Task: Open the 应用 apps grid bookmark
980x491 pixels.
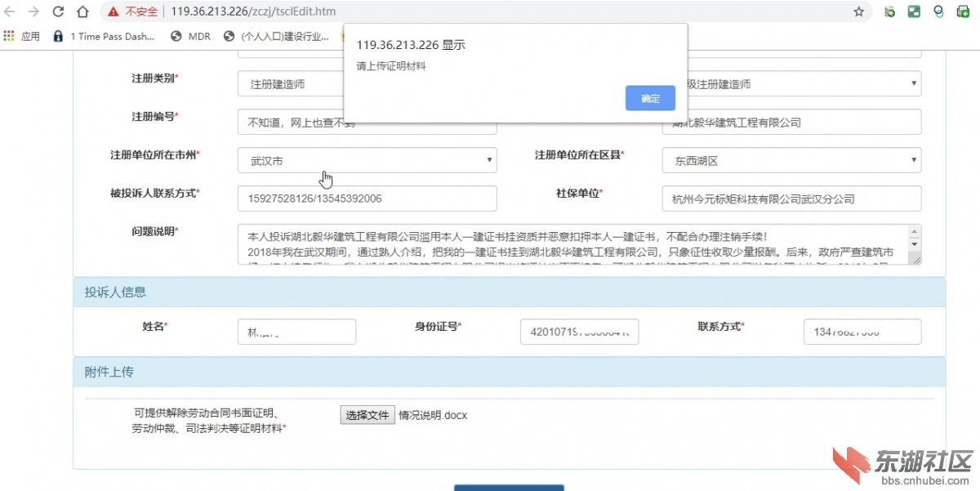Action: pos(22,36)
